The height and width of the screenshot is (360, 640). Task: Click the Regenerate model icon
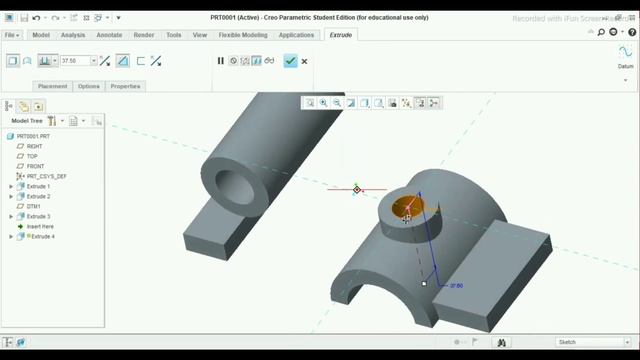tap(74, 18)
